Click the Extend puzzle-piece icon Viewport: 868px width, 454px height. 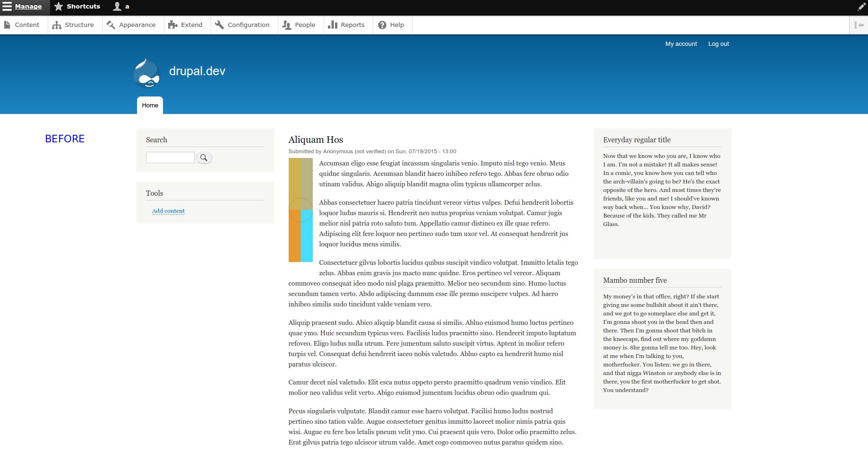(173, 24)
